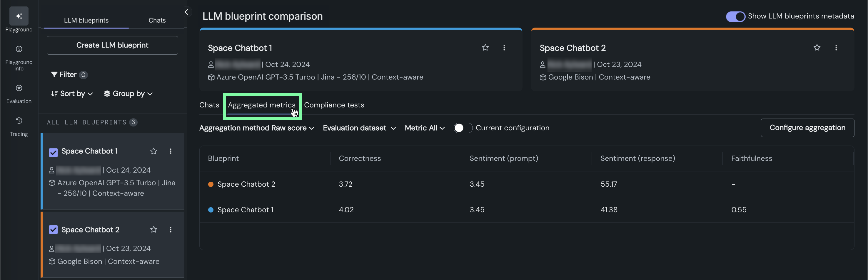Open kebab menu on Space Chatbot 2 header card
This screenshot has width=868, height=280.
(836, 48)
